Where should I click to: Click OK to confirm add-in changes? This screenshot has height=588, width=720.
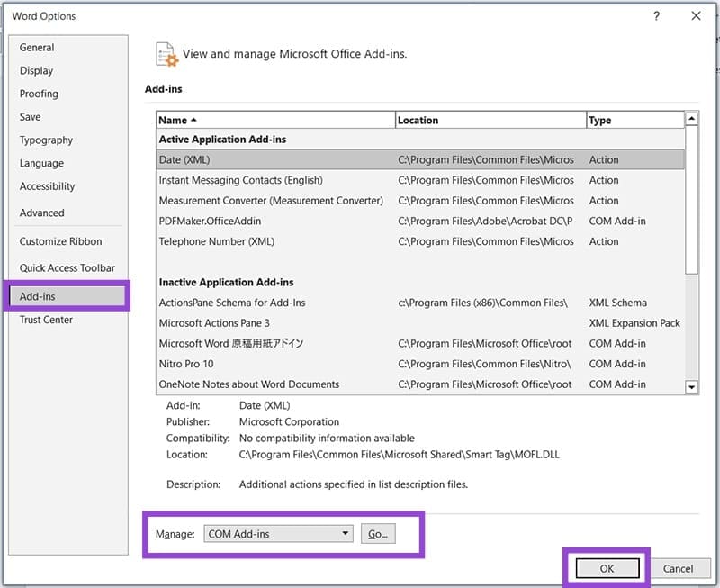606,568
